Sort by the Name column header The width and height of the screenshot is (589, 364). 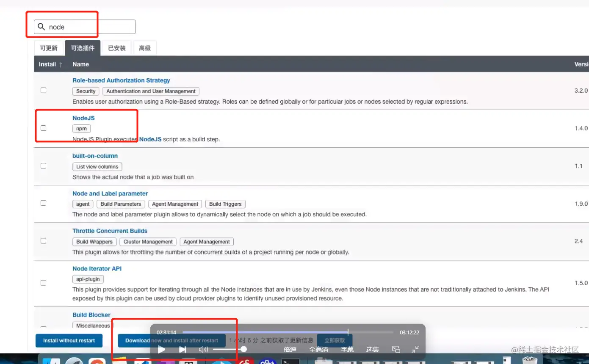pos(80,64)
